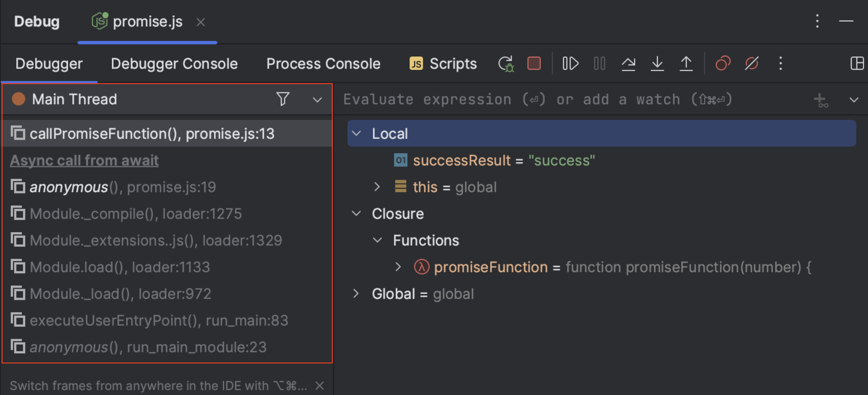Step out of current function
The image size is (868, 395).
click(686, 63)
